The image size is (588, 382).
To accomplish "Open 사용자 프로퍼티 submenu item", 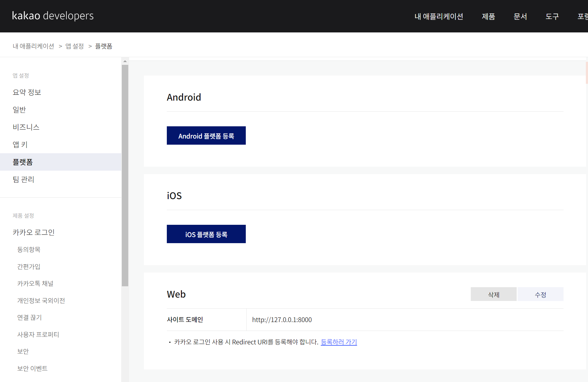I will pyautogui.click(x=38, y=335).
